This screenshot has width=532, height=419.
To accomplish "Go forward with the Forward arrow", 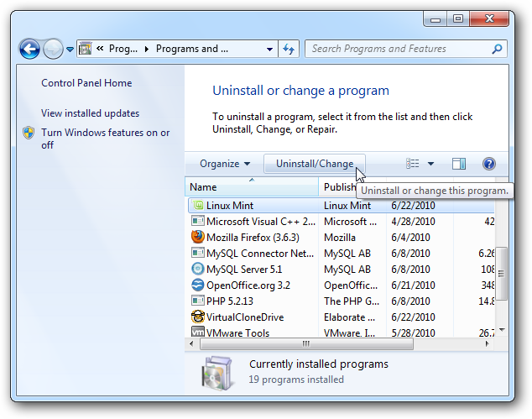I will pyautogui.click(x=53, y=50).
